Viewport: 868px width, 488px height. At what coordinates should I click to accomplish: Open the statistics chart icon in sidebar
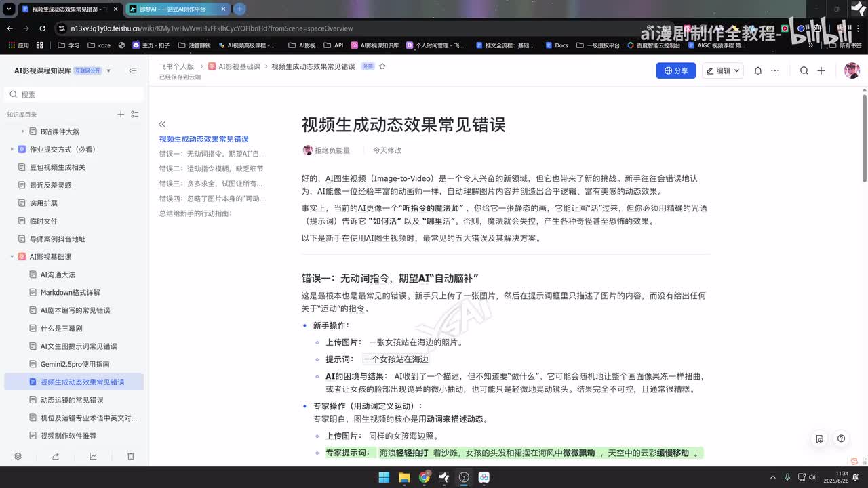[93, 457]
